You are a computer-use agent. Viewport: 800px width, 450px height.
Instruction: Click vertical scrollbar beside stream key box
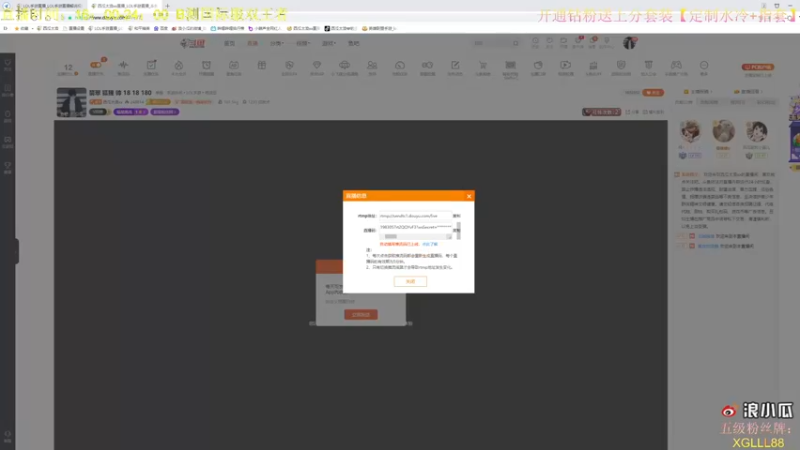click(458, 231)
